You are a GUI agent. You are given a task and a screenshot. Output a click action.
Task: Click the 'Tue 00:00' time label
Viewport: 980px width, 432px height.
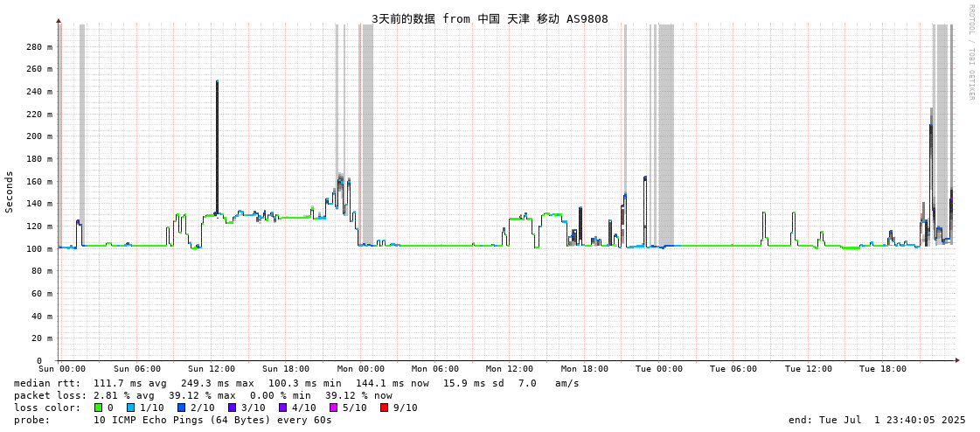coord(659,369)
